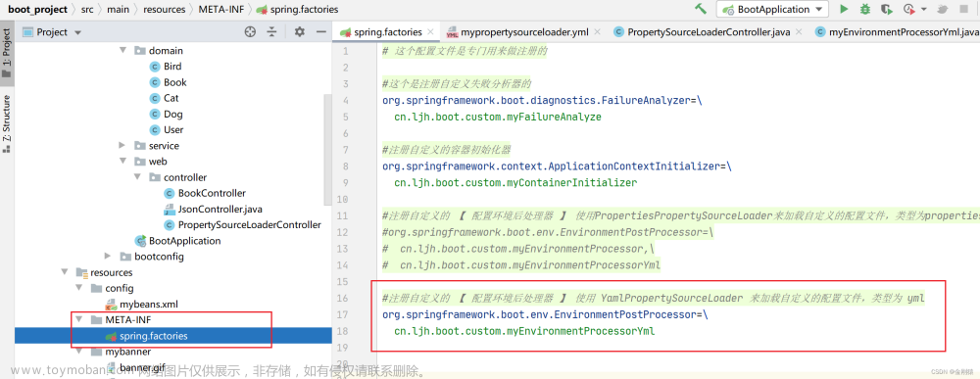Image resolution: width=980 pixels, height=379 pixels.
Task: Start debugging with the green bug icon
Action: tap(865, 10)
